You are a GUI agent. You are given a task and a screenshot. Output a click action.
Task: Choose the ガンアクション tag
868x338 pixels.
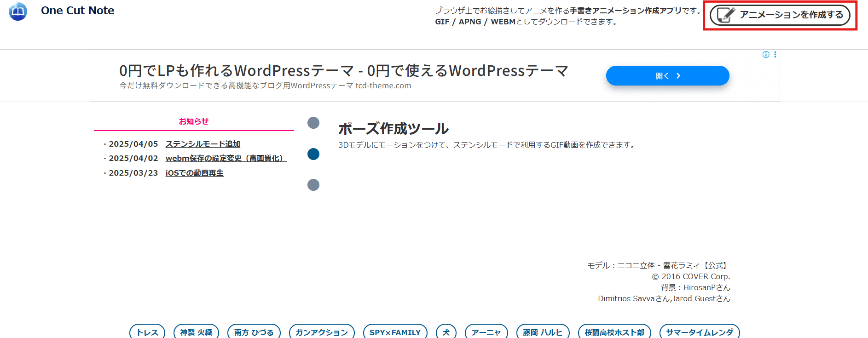(x=322, y=332)
